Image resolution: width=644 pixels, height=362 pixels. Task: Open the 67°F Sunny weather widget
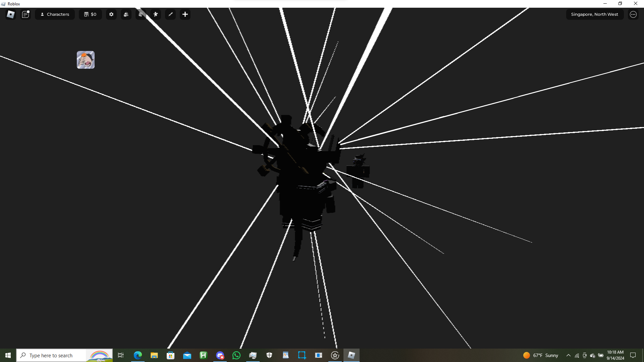click(541, 355)
